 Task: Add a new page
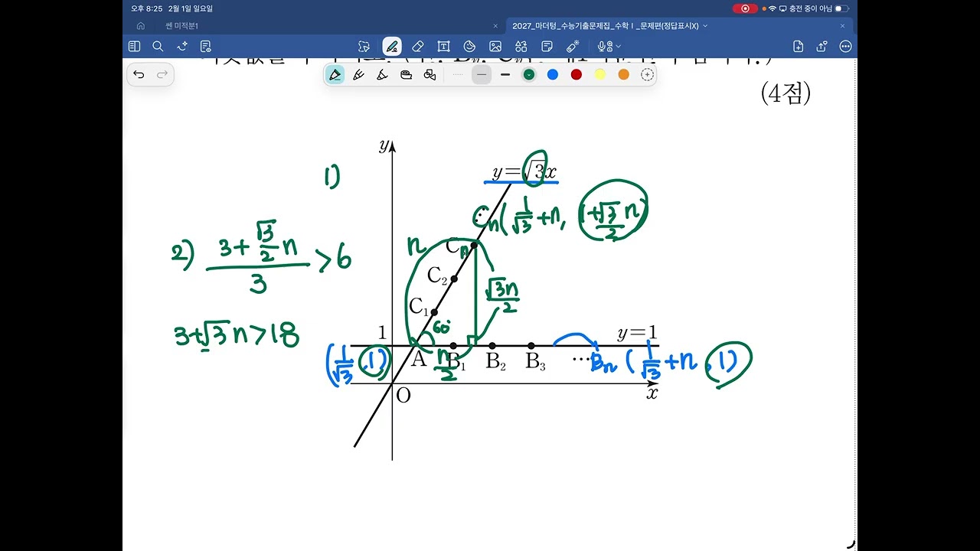[x=799, y=46]
